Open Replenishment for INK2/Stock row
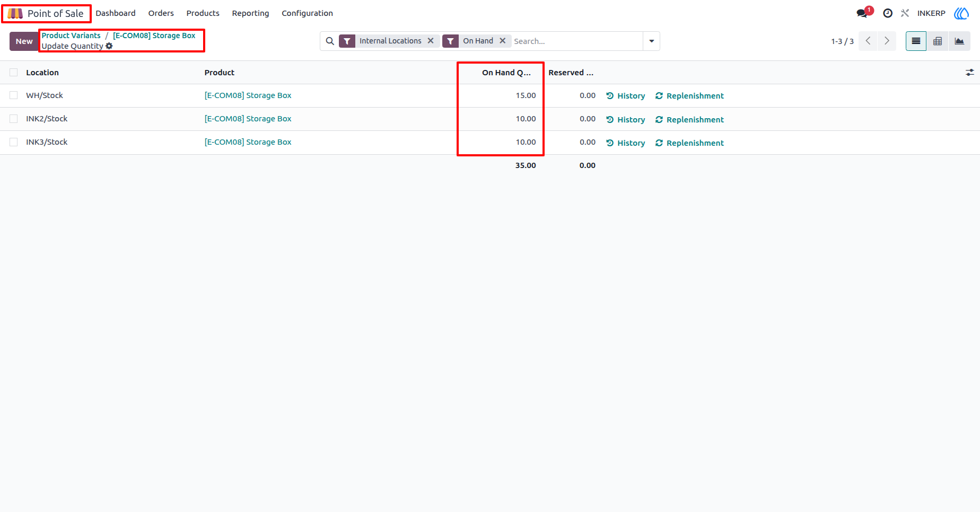 [689, 120]
